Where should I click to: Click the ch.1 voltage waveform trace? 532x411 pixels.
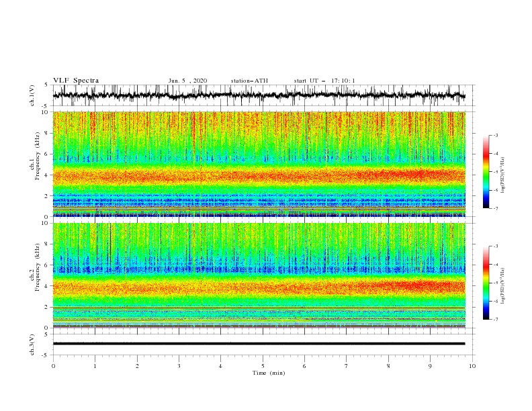(259, 95)
